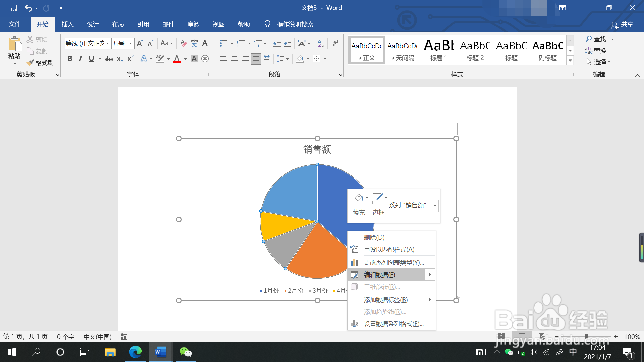This screenshot has height=362, width=644.
Task: Expand the series "销售额" element selector
Action: [435, 206]
